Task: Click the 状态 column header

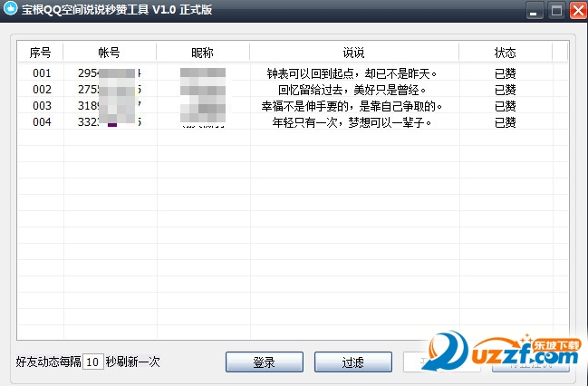Action: (x=506, y=52)
